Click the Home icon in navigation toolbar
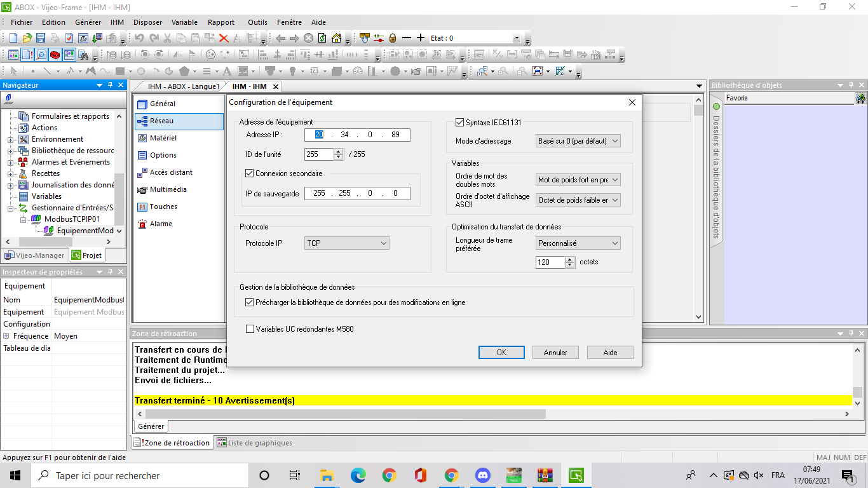This screenshot has height=488, width=868. [336, 38]
